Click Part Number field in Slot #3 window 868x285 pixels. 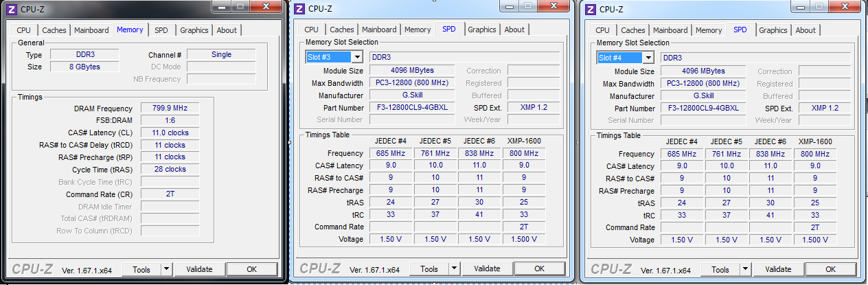point(413,108)
